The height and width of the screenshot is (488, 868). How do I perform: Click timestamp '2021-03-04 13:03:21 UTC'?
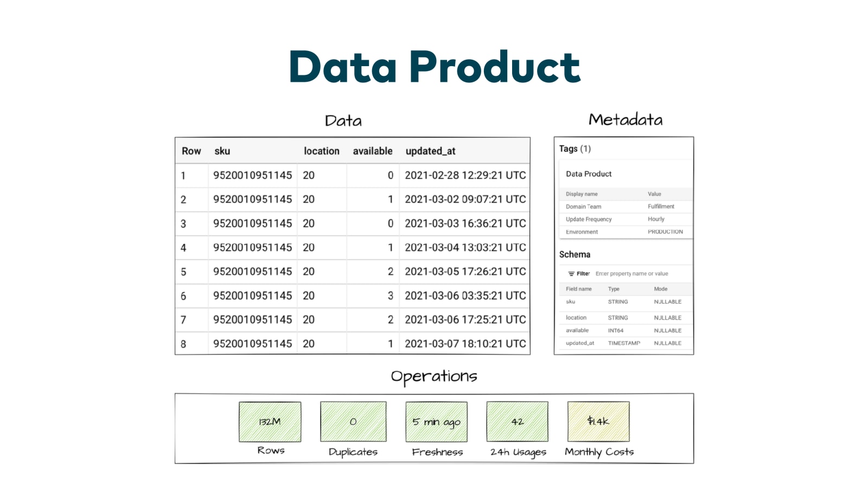pyautogui.click(x=465, y=248)
